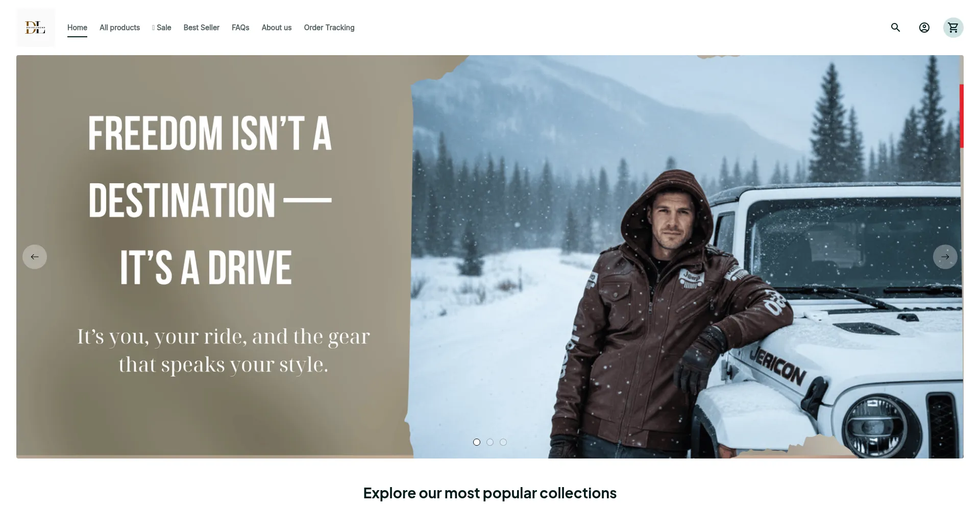Viewport: 980px width, 507px height.
Task: Click Explore our most popular collections heading
Action: [x=490, y=493]
